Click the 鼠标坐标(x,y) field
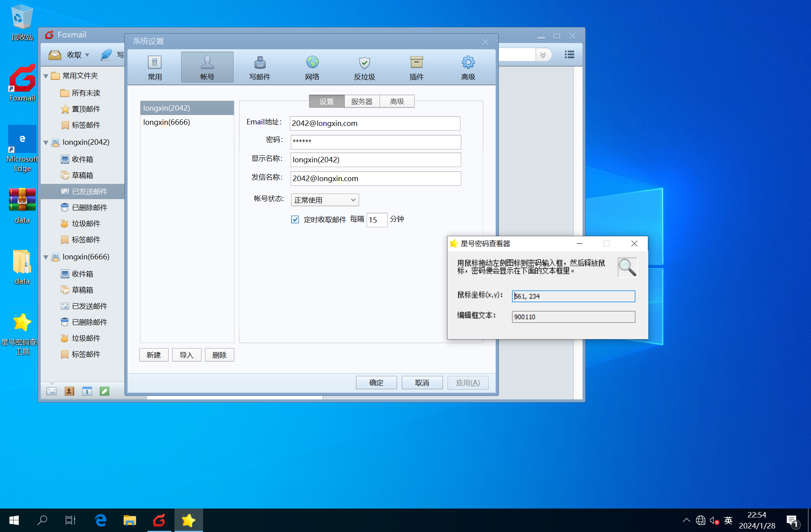The width and height of the screenshot is (811, 532). click(x=573, y=296)
